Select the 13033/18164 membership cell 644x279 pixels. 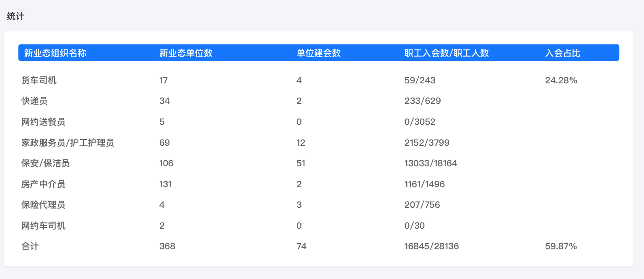pyautogui.click(x=431, y=163)
